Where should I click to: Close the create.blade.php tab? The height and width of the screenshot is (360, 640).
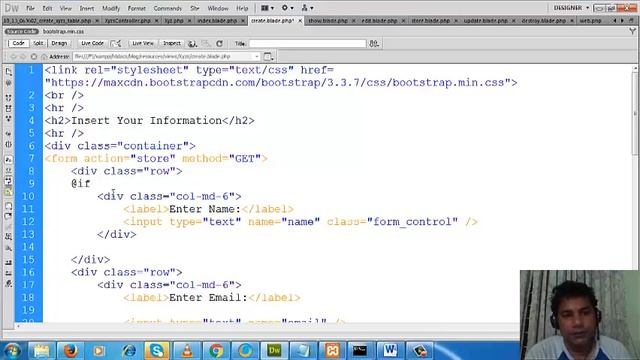(x=300, y=20)
